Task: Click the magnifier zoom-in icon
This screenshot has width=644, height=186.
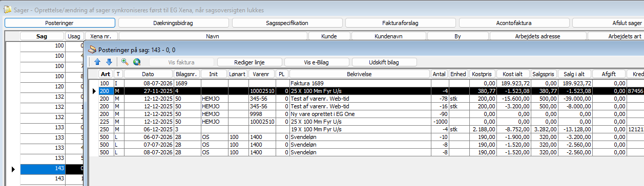Action: point(124,62)
